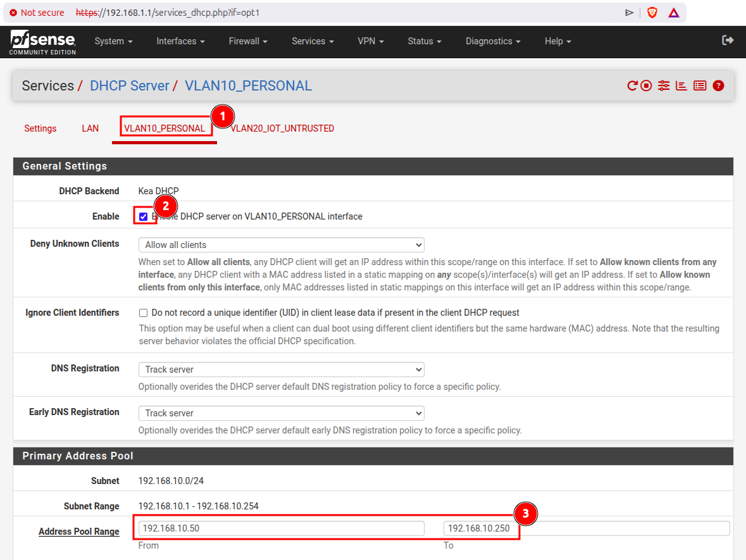
Task: Open related settings sliders icon
Action: point(664,85)
